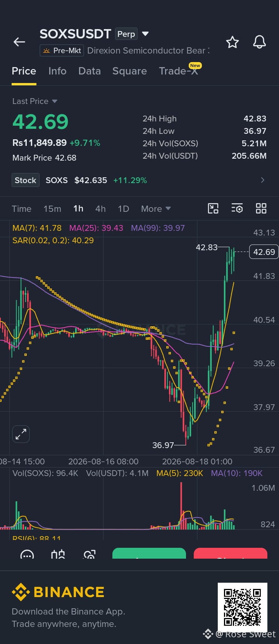
Task: Tap the +11.29% stock change
Action: [130, 180]
